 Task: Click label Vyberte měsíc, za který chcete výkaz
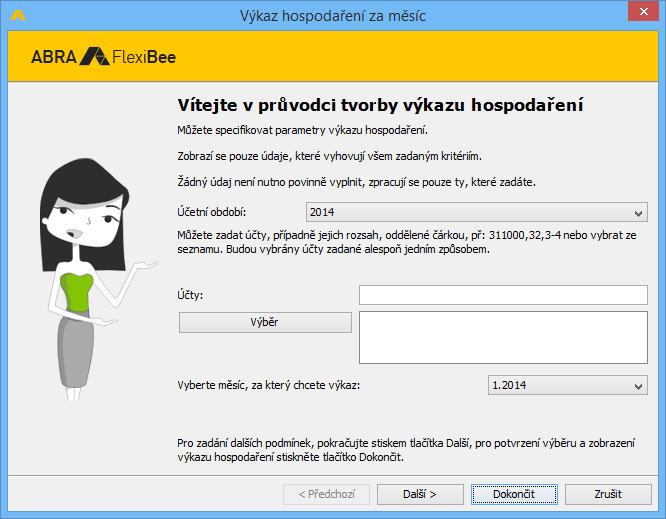[268, 385]
